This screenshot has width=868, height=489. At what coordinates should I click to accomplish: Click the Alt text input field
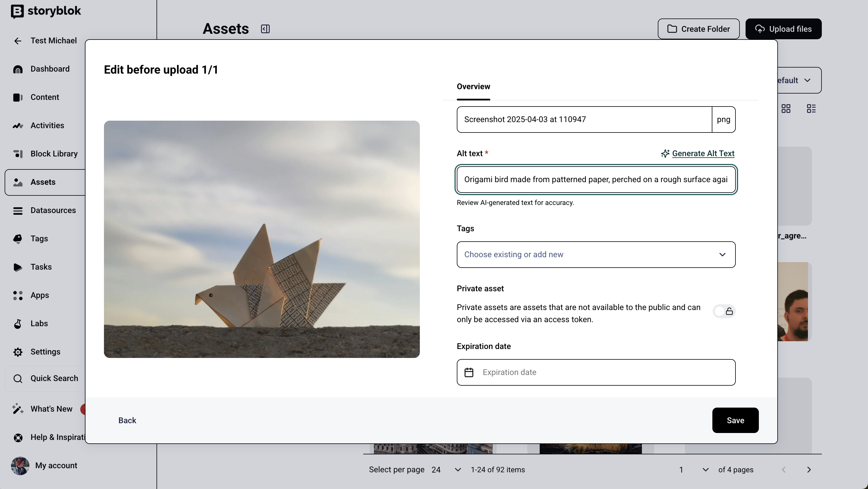pos(596,180)
